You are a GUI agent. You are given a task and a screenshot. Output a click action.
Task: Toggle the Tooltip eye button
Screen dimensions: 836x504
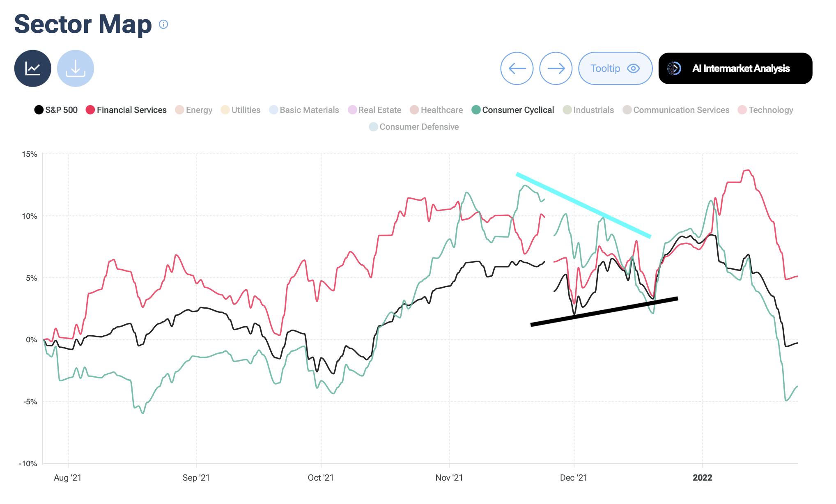[x=615, y=69]
